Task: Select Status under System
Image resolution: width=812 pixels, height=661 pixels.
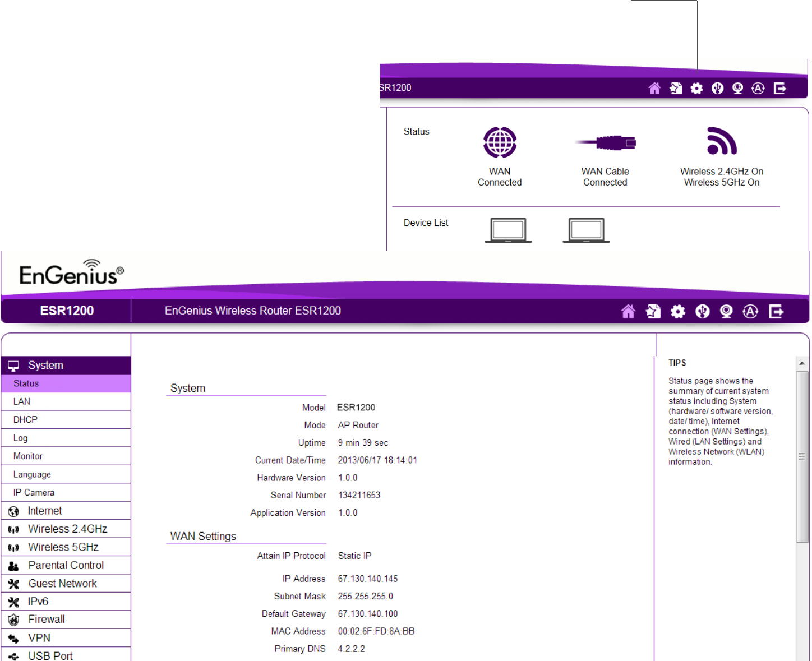Action: point(66,383)
